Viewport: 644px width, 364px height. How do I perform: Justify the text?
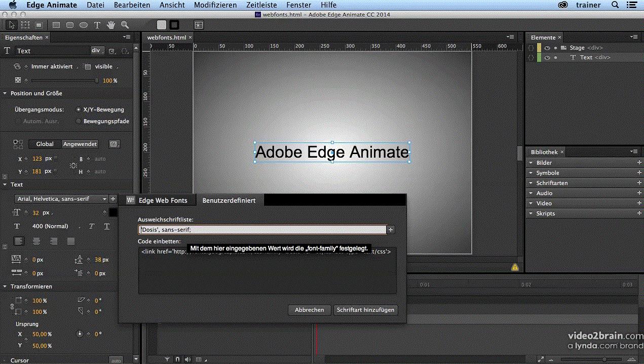click(x=71, y=241)
